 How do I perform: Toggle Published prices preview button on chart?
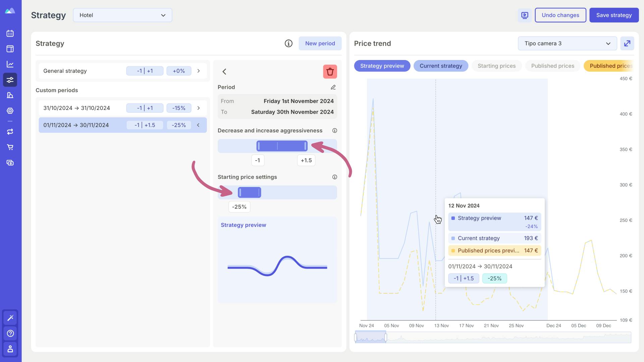612,65
